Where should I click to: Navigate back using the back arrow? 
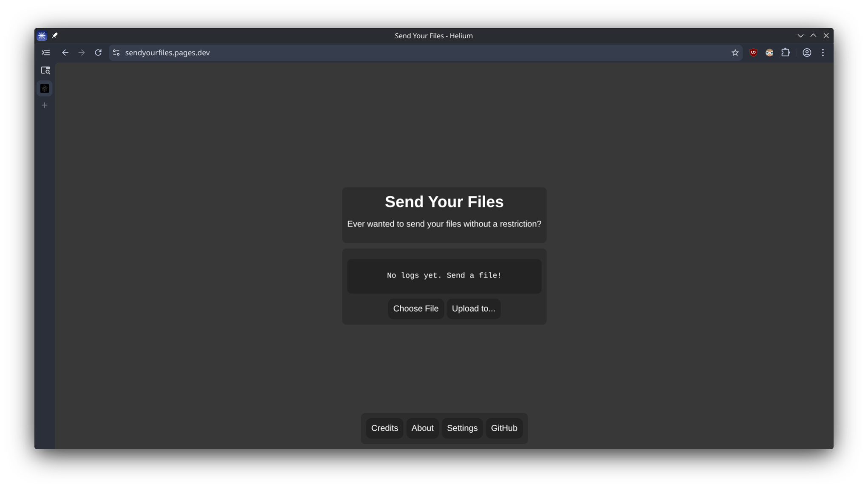pos(65,52)
